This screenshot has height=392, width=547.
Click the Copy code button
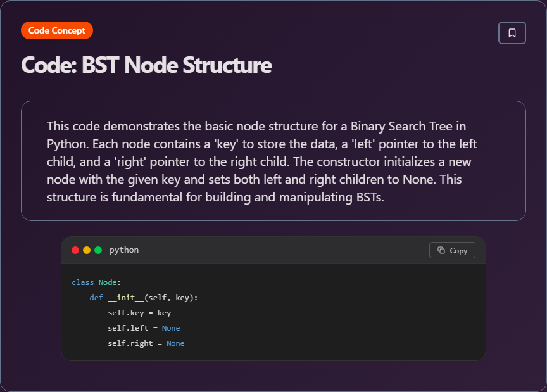(x=452, y=250)
